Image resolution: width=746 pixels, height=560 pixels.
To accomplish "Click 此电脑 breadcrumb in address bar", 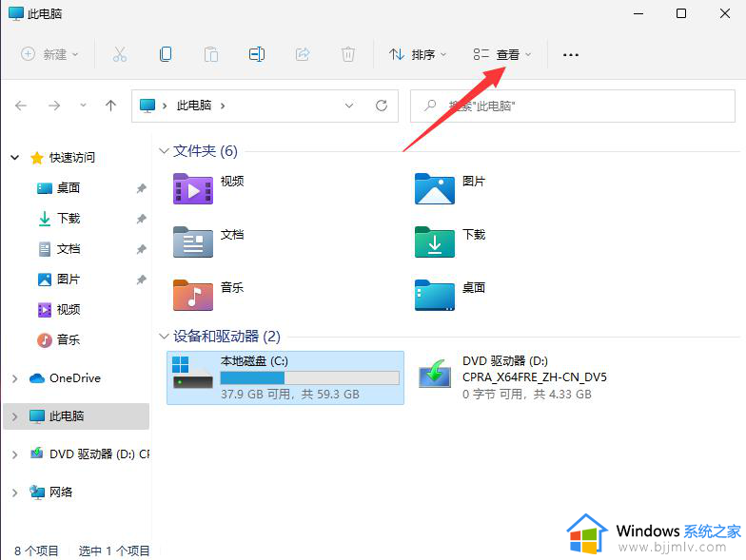I will [194, 105].
